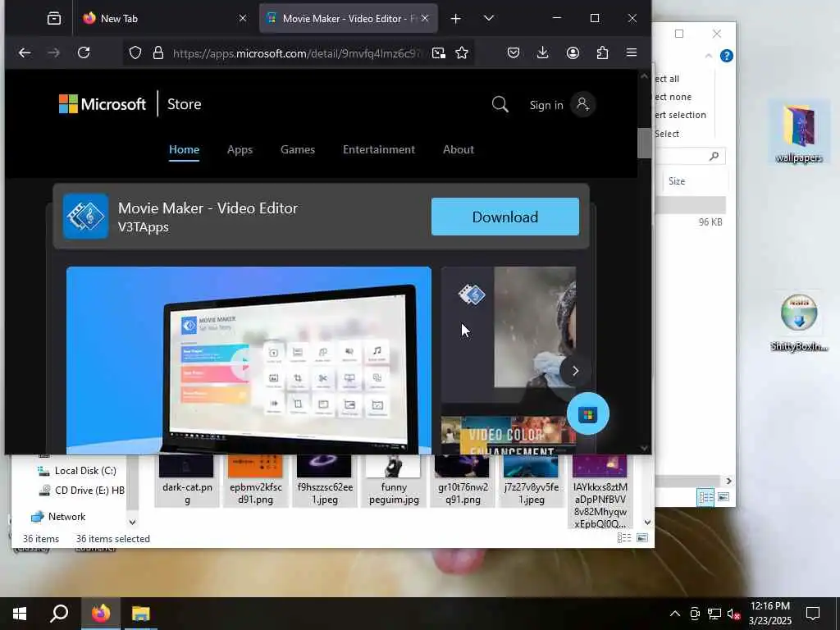The image size is (840, 630).
Task: Click the address bar URL field
Action: point(297,53)
